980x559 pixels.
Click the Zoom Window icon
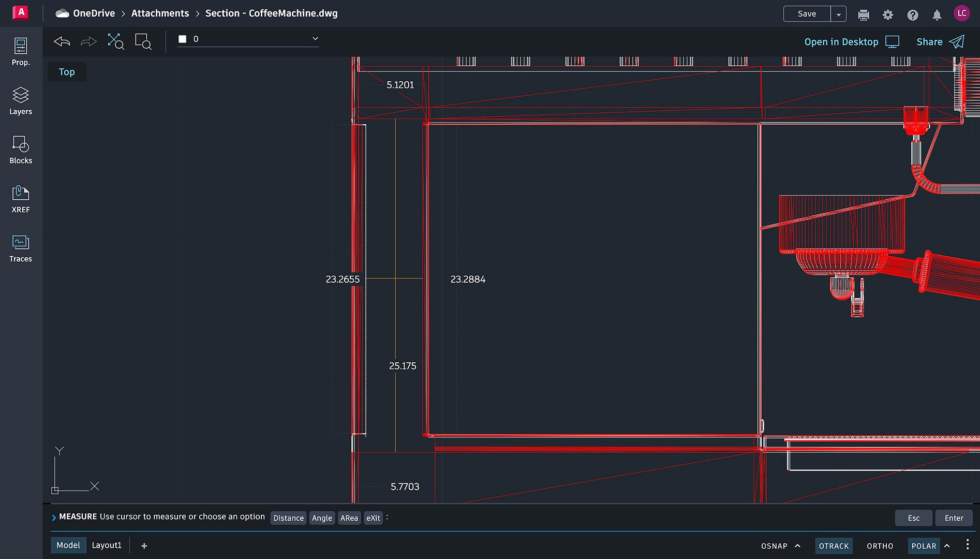pyautogui.click(x=143, y=41)
